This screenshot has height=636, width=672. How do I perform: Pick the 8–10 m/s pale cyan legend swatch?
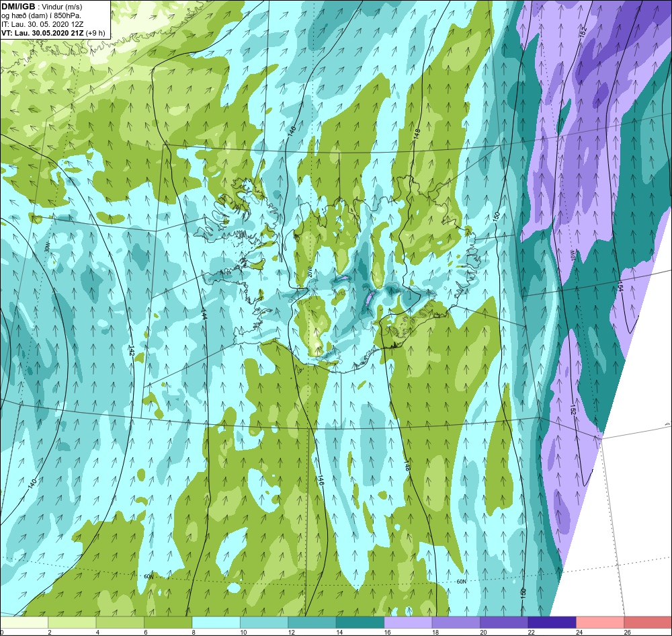[216, 622]
